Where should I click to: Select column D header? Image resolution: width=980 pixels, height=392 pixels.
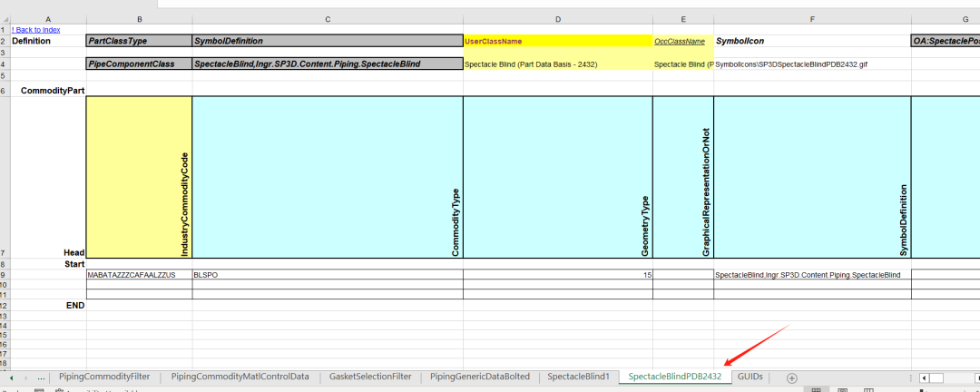click(557, 19)
